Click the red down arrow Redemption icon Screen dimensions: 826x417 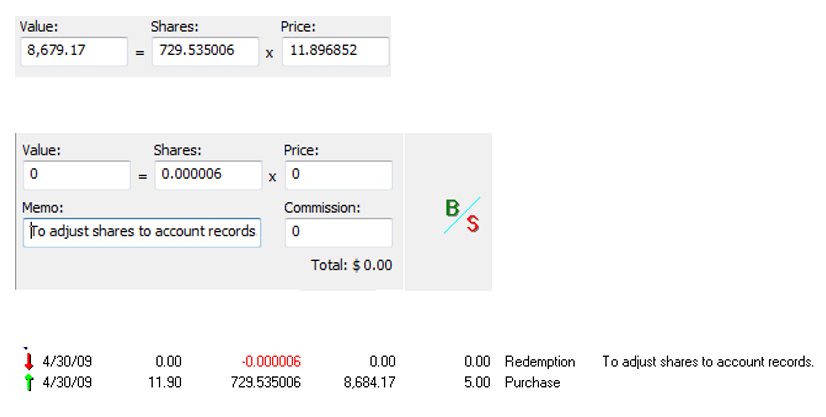pyautogui.click(x=29, y=361)
